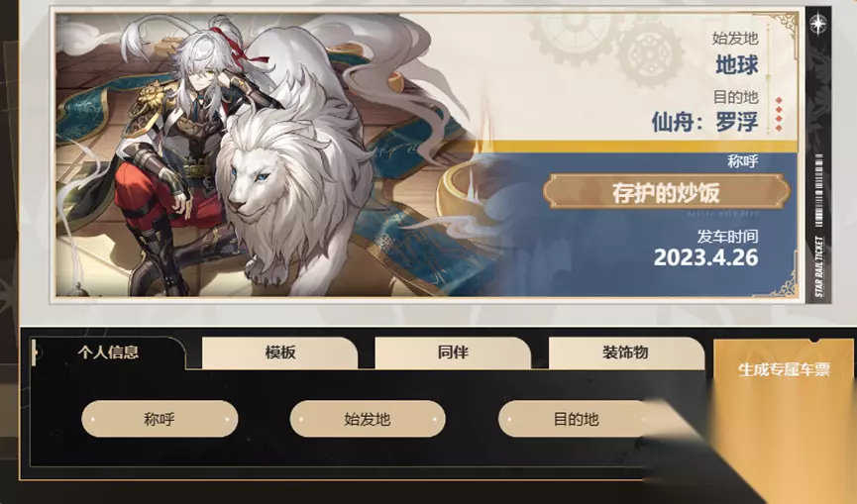The height and width of the screenshot is (504, 857).
Task: Open the 模板 tab
Action: coord(280,353)
